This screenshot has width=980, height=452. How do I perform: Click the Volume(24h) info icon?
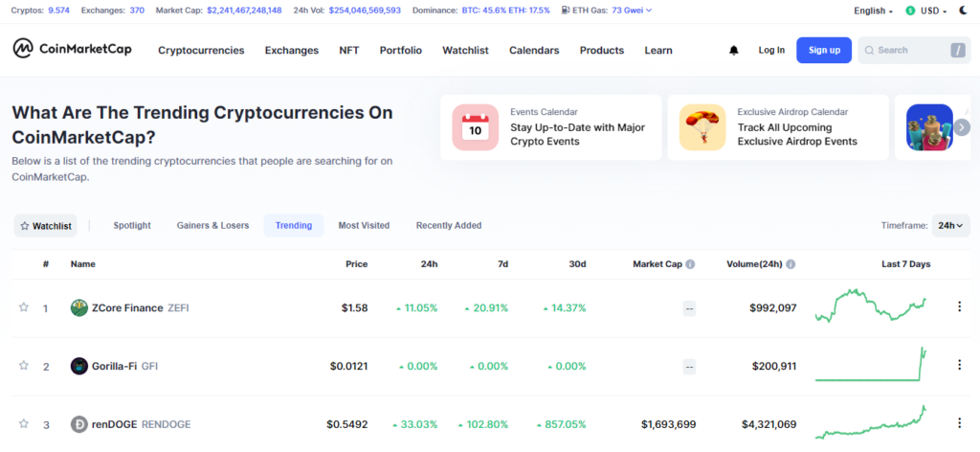791,264
